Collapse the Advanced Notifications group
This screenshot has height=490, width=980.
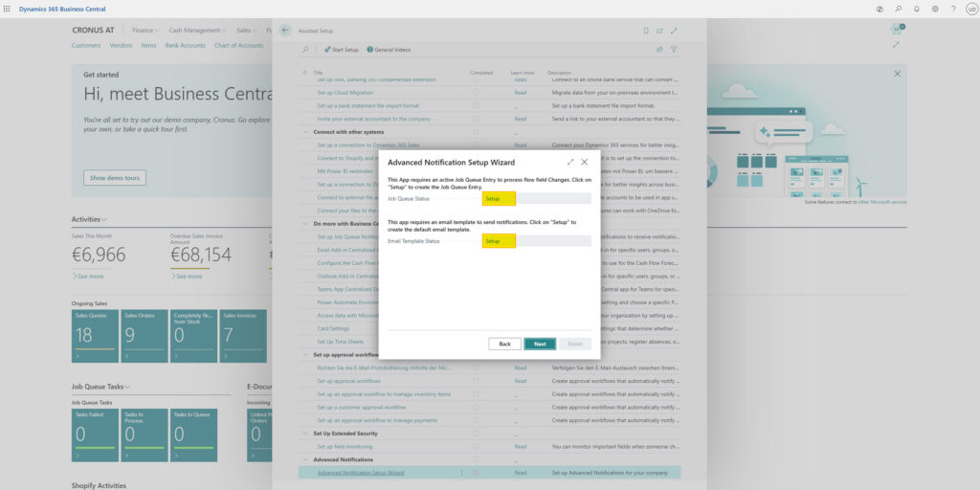[305, 459]
